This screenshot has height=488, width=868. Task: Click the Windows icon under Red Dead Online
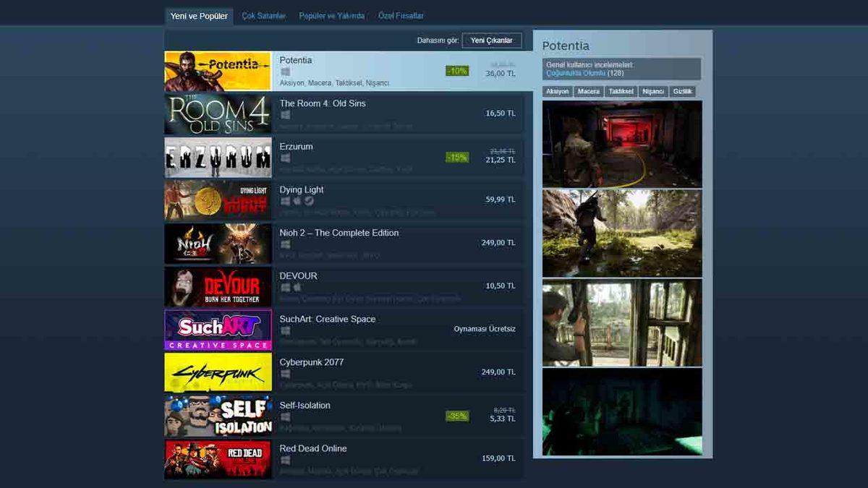click(284, 461)
